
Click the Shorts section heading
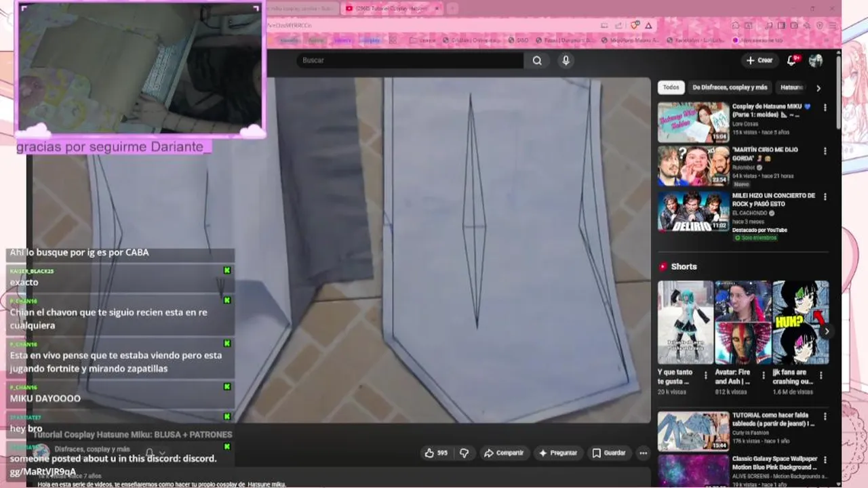coord(684,266)
